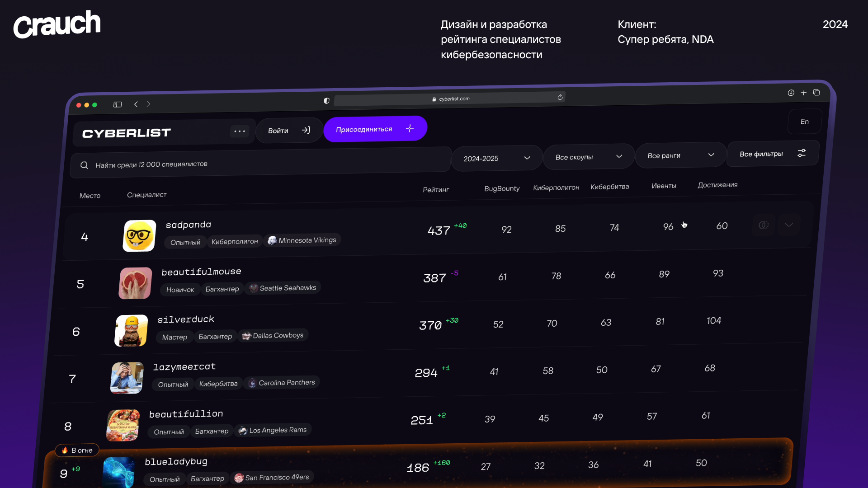The width and height of the screenshot is (868, 488).
Task: Click the privacy shield icon beside address bar
Action: pyautogui.click(x=326, y=101)
